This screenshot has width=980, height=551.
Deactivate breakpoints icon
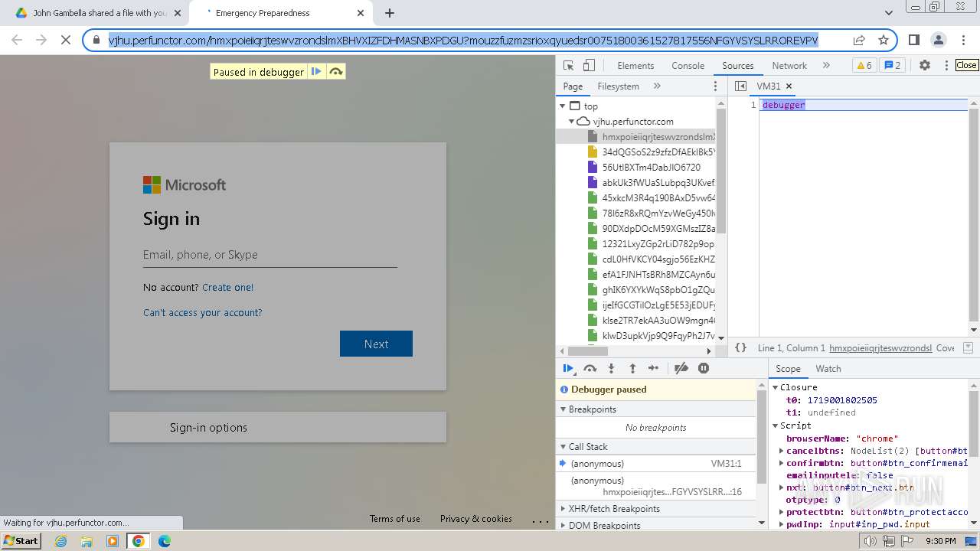(x=681, y=368)
